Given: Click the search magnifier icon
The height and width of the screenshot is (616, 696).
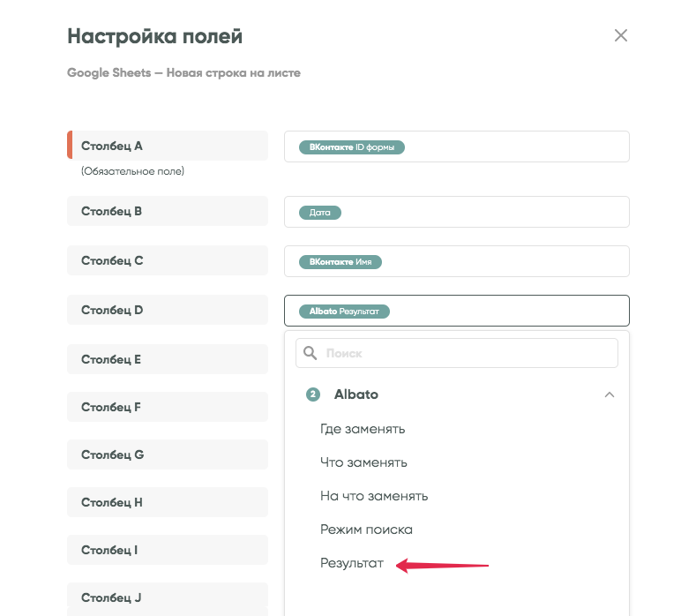Looking at the screenshot, I should 310,353.
